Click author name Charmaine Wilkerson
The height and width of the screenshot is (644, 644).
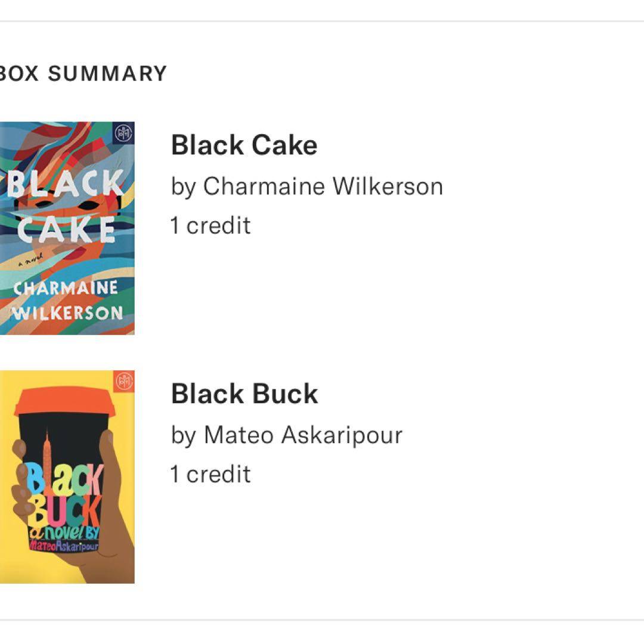click(x=323, y=186)
